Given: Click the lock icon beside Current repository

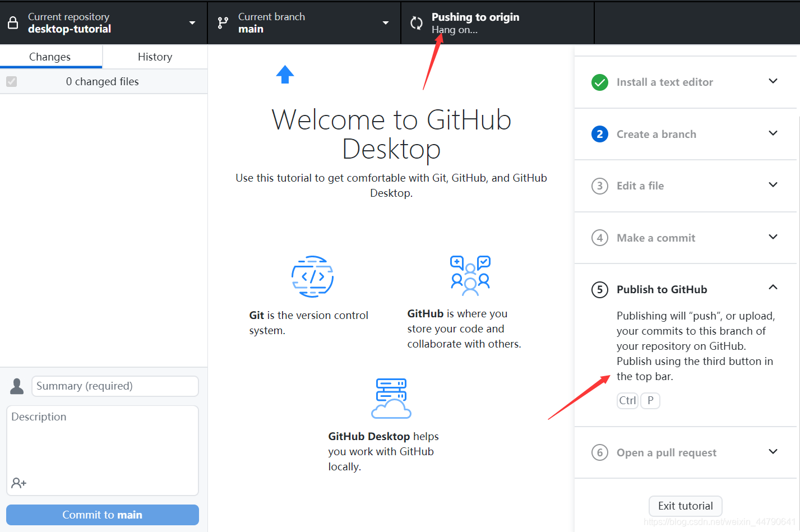Looking at the screenshot, I should (13, 23).
